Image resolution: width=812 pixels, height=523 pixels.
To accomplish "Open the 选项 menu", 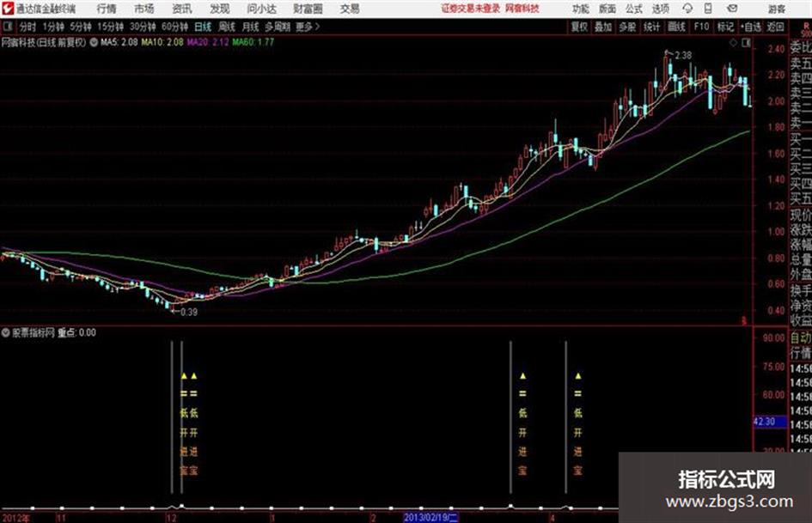I will [x=661, y=9].
